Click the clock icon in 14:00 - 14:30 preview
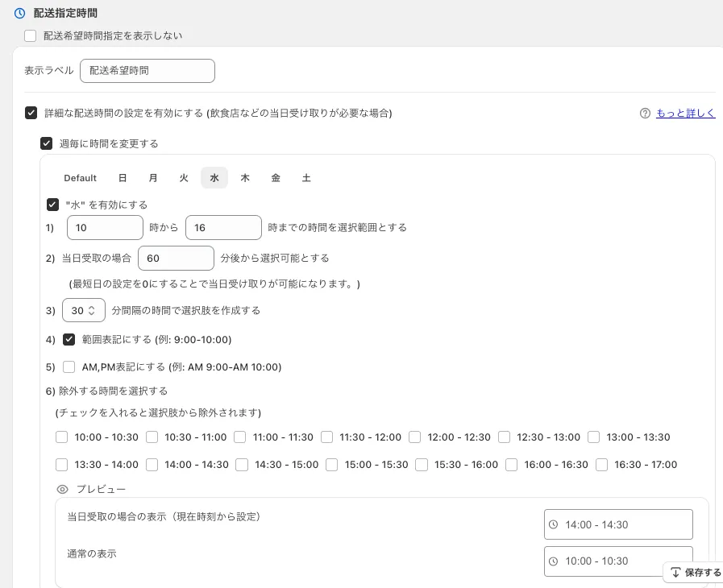723x588 pixels. click(554, 525)
